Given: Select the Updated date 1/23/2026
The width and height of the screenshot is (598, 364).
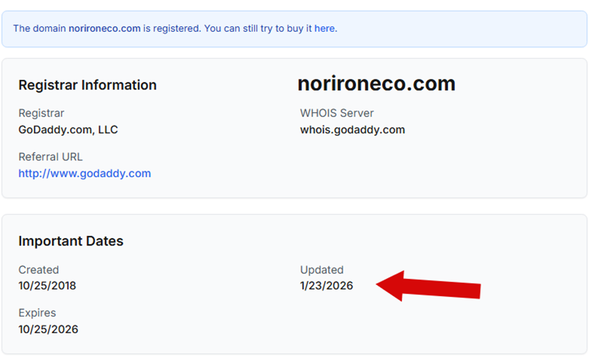Looking at the screenshot, I should pyautogui.click(x=326, y=285).
